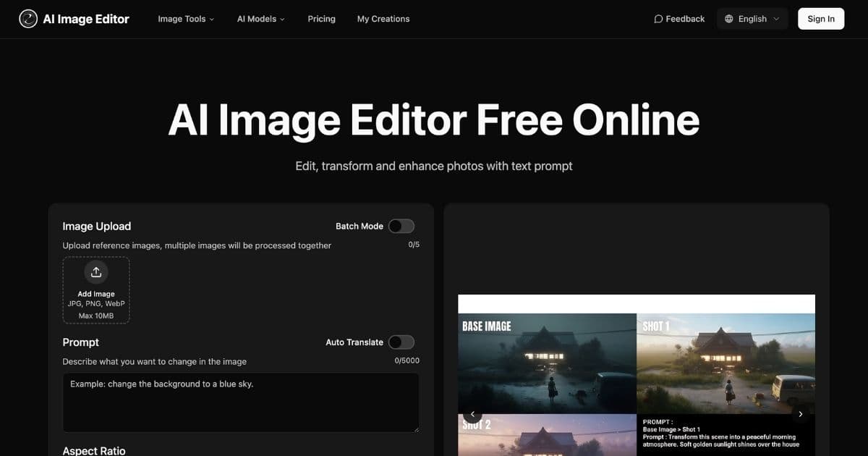This screenshot has height=456, width=868.
Task: Open the Pricing page
Action: (x=321, y=19)
